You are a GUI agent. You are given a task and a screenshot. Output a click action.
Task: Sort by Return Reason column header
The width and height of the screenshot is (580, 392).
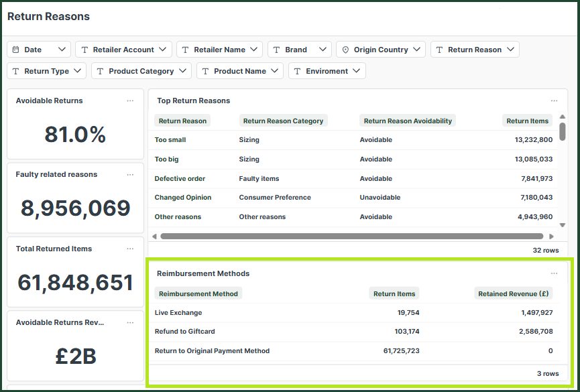182,121
